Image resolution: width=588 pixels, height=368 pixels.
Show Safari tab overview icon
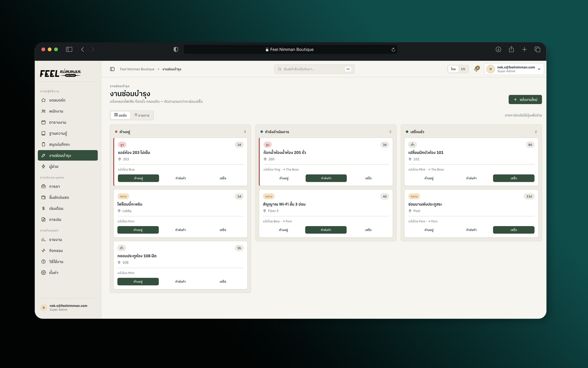tap(537, 49)
